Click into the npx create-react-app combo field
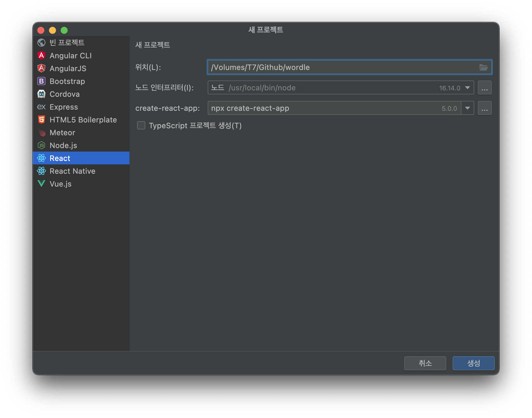This screenshot has width=532, height=418. pos(334,108)
